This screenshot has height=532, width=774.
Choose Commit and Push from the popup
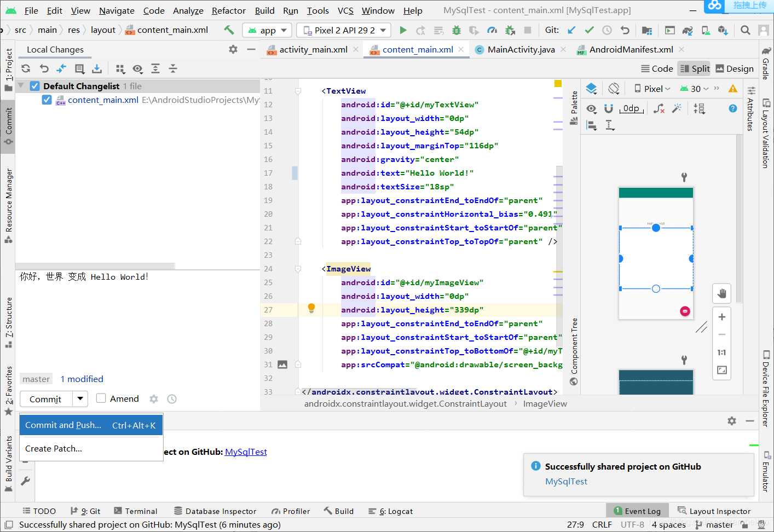(63, 425)
